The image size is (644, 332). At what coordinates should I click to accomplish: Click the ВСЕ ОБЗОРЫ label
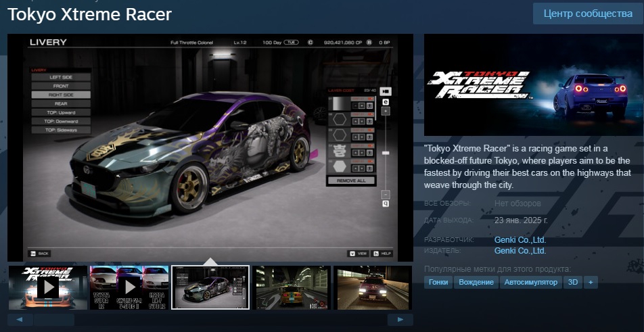[447, 203]
